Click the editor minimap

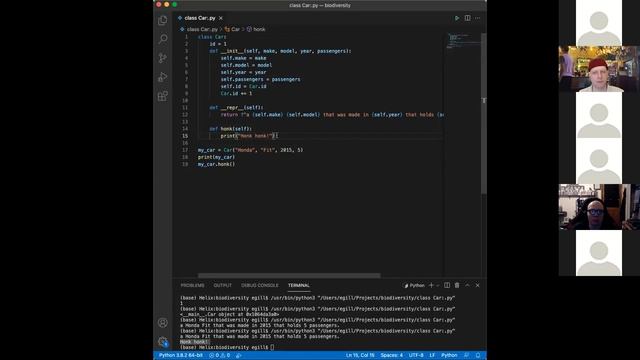click(x=463, y=41)
